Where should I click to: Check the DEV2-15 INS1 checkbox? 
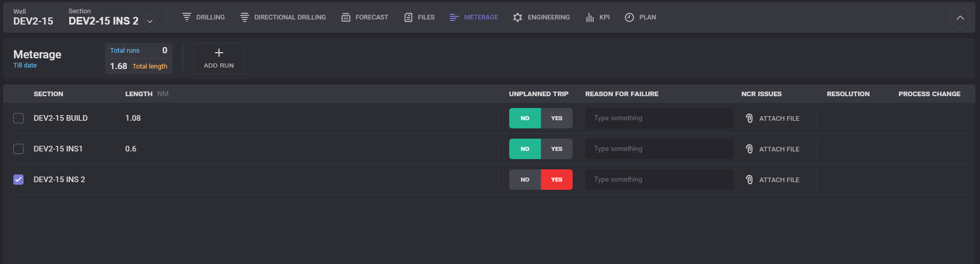click(x=18, y=149)
